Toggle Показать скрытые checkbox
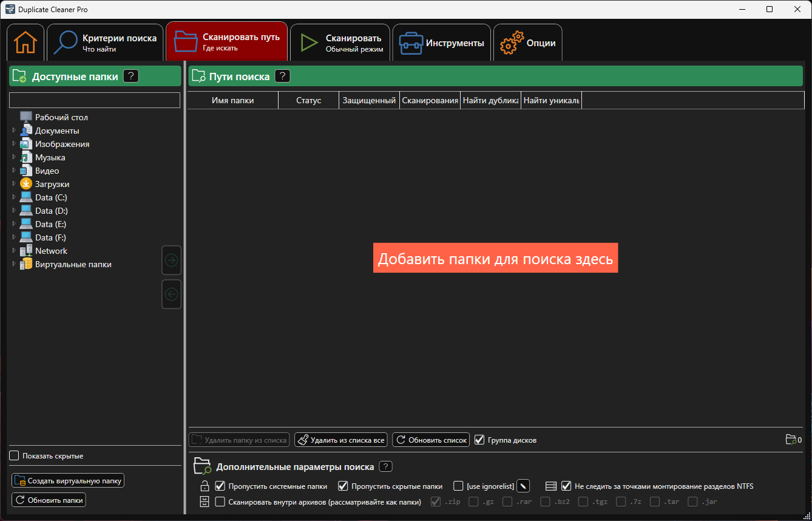This screenshot has height=521, width=812. click(x=15, y=455)
